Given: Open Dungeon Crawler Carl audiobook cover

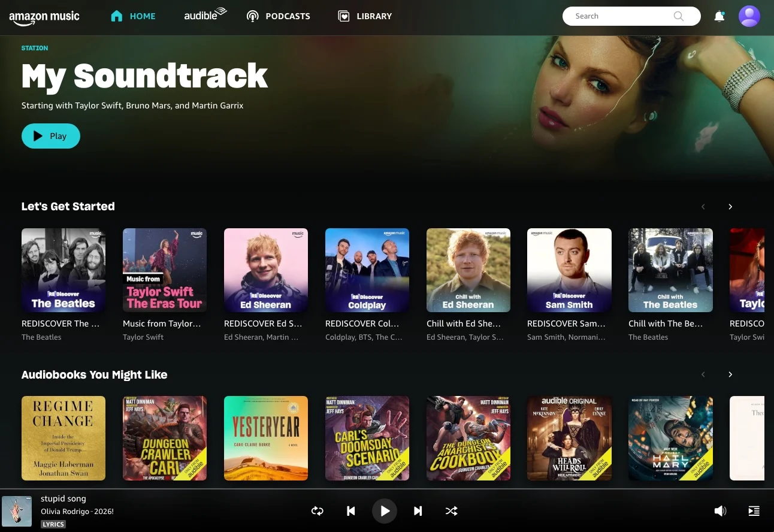Looking at the screenshot, I should [165, 438].
